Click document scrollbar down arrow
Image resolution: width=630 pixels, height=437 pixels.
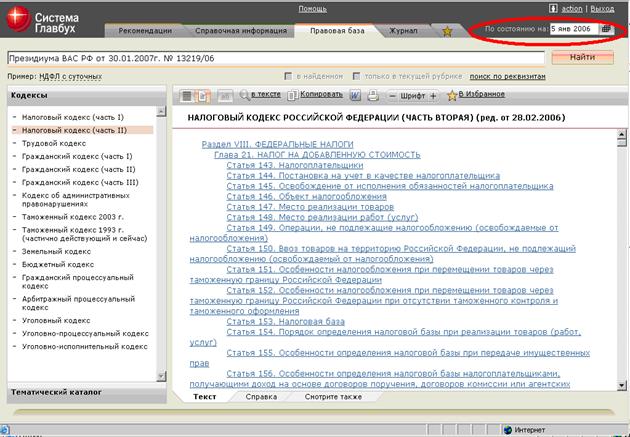621,385
